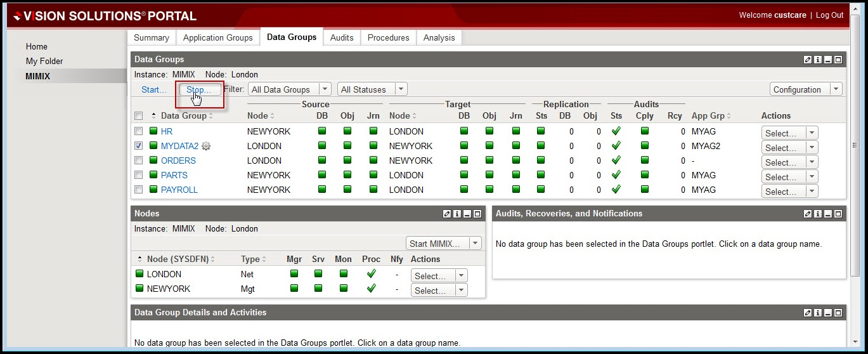
Task: Click the edit pencil icon in Data Groups header
Action: tap(808, 60)
